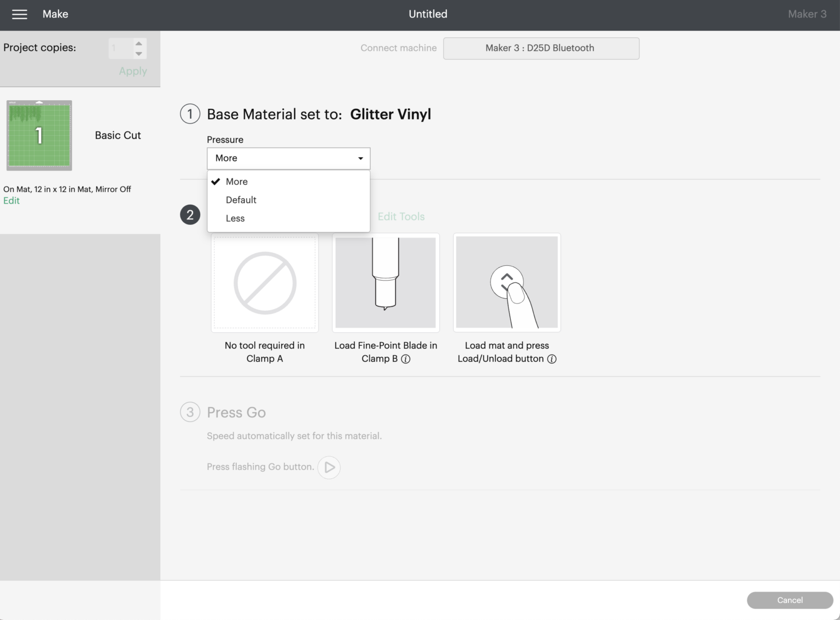Click info icon beside Clamp B label
The image size is (840, 620).
point(406,359)
